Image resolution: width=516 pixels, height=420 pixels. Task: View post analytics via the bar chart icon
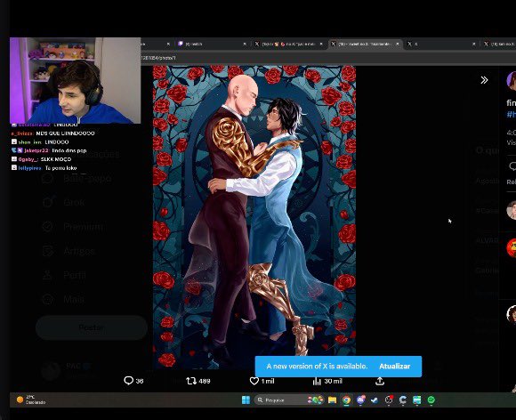click(317, 381)
